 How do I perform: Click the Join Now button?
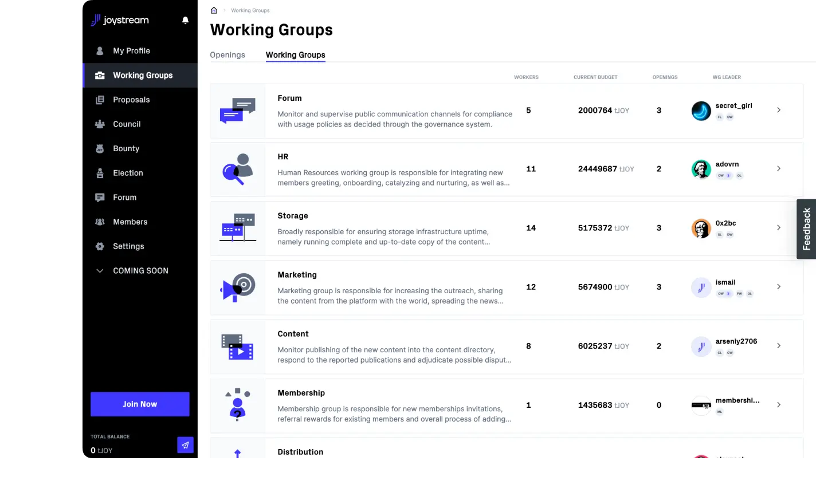point(139,404)
